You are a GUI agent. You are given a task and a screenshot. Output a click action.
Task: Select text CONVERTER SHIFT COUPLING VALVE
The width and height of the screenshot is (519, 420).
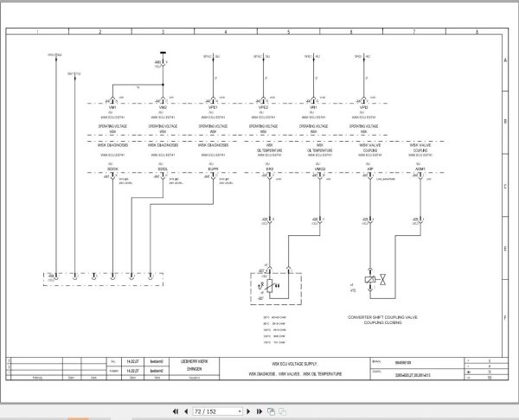click(x=382, y=317)
